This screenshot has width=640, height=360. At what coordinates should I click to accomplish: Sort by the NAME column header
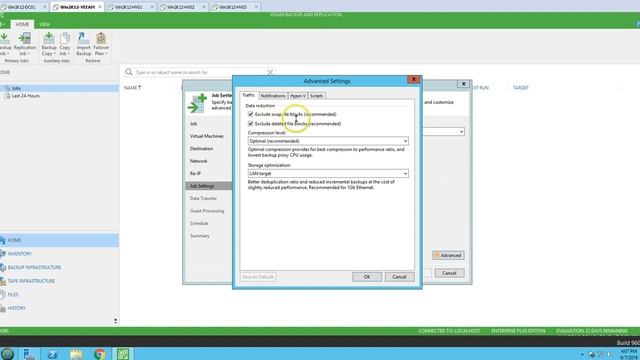tap(132, 88)
